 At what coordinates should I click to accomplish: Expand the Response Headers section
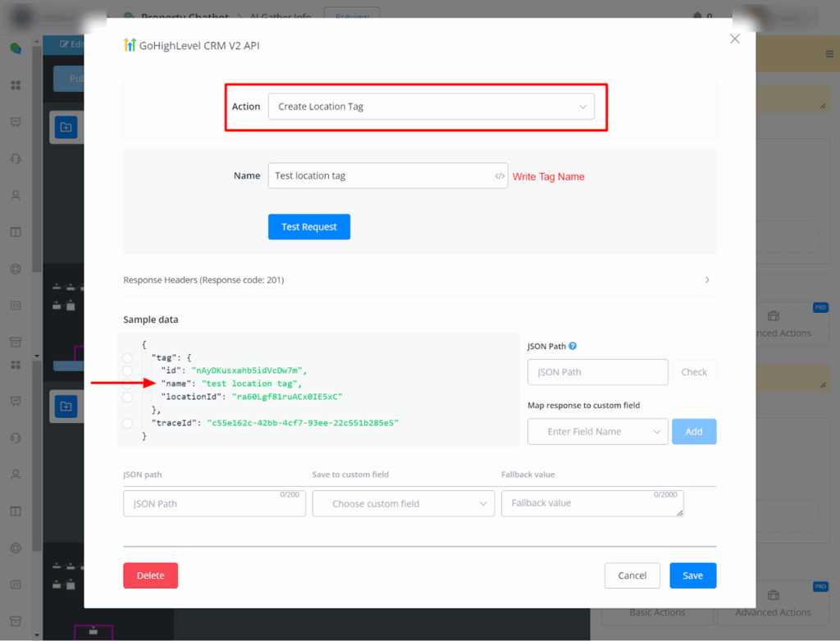(419, 280)
